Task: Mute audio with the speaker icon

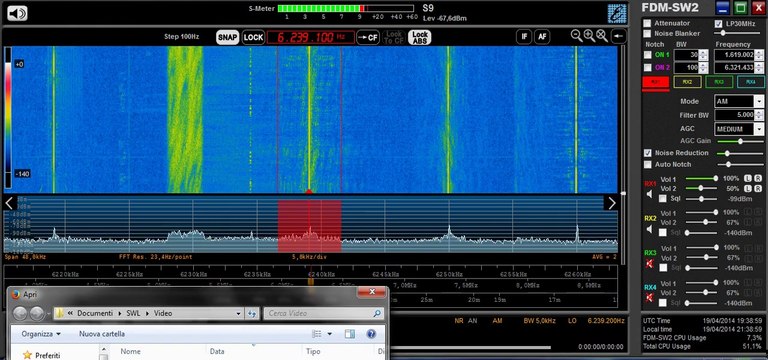Action: (17, 13)
